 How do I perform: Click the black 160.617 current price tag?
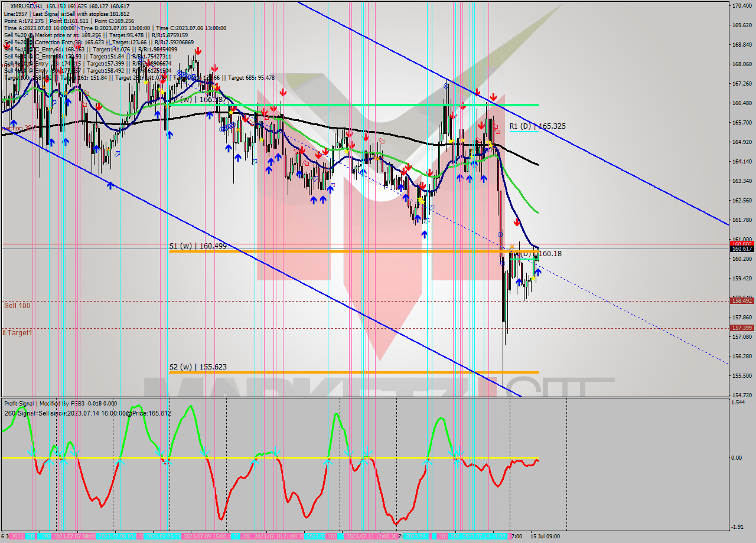[742, 249]
